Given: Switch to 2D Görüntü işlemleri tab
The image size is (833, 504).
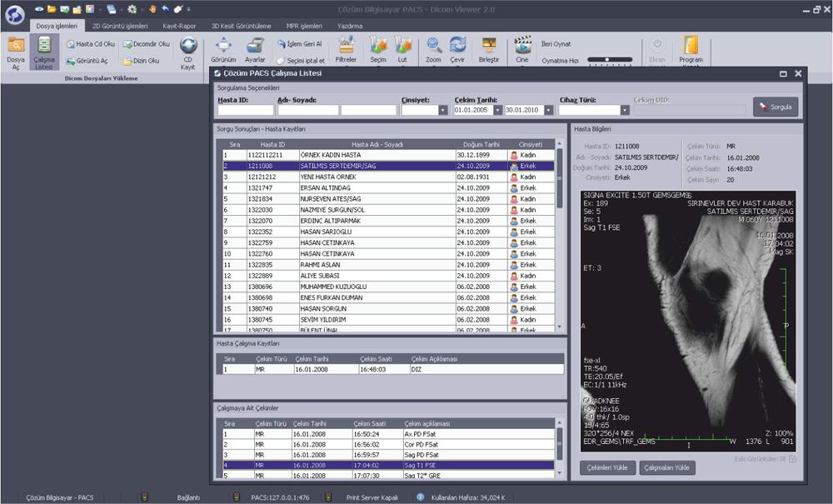Looking at the screenshot, I should [120, 26].
